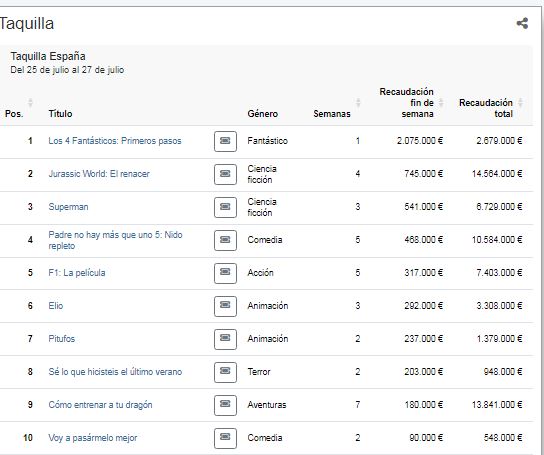Click the Título column header
544x455 pixels.
tap(60, 113)
